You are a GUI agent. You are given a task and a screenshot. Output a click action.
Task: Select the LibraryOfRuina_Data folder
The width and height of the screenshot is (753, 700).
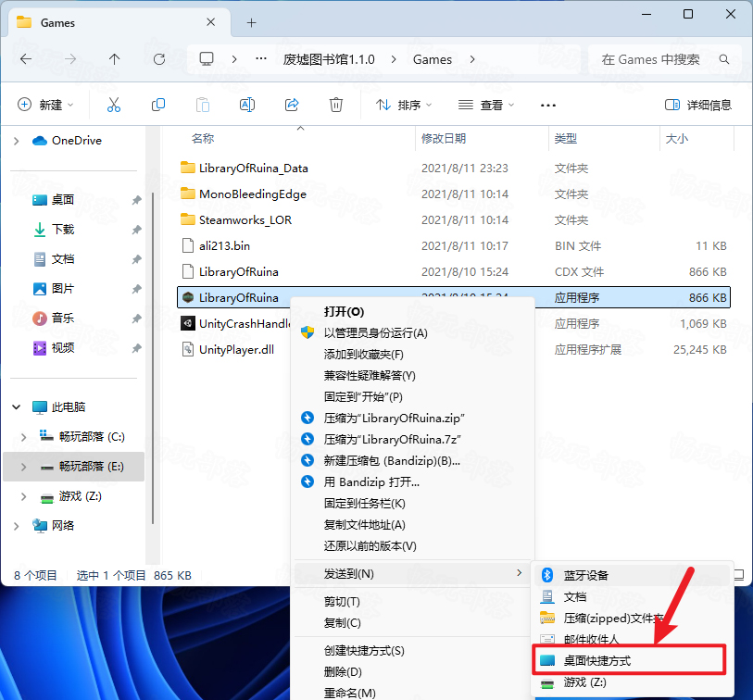(x=254, y=168)
